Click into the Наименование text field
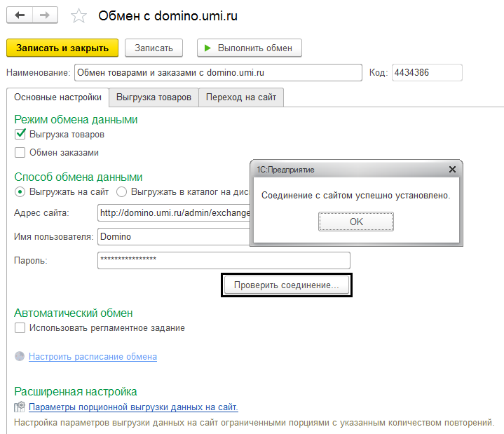 tap(217, 72)
